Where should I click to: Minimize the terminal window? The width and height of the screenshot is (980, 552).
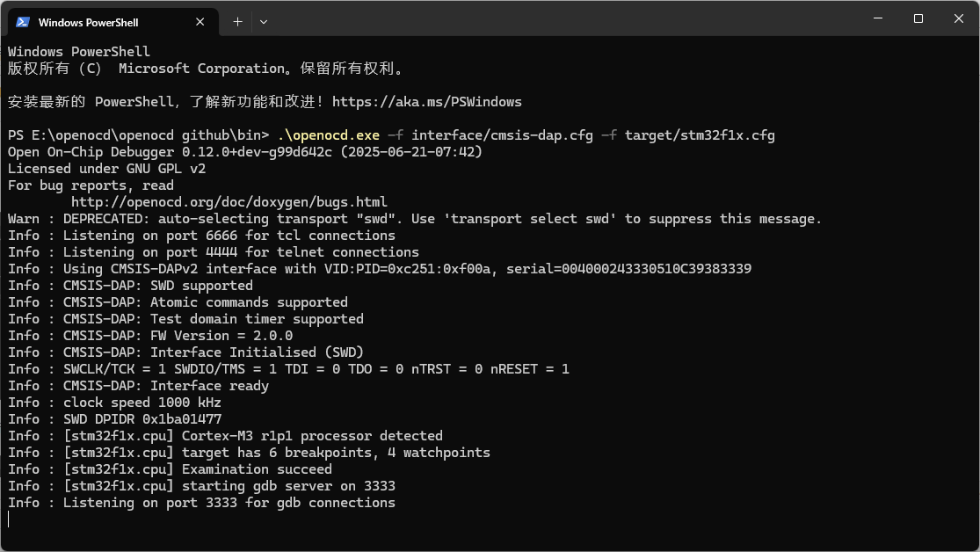coord(878,18)
